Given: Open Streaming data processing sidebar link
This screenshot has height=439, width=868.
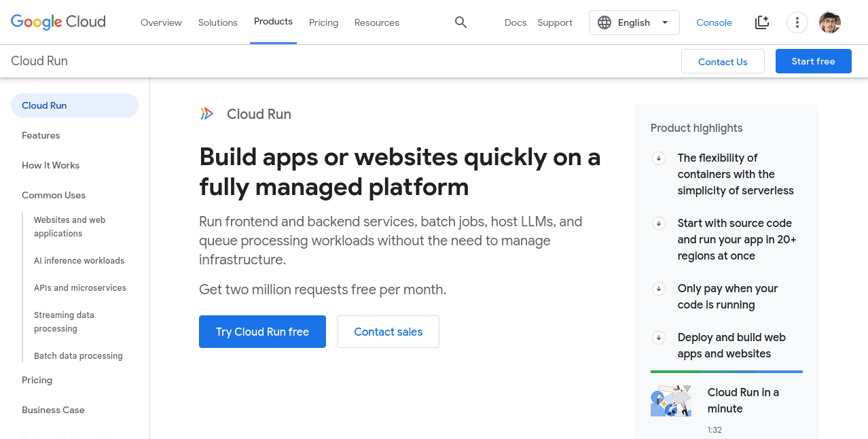Looking at the screenshot, I should 64,321.
